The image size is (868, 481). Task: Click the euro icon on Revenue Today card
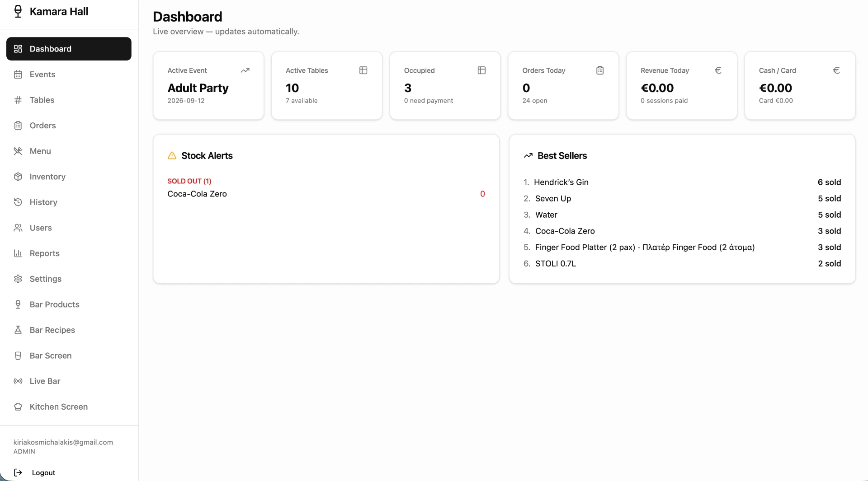click(x=718, y=70)
